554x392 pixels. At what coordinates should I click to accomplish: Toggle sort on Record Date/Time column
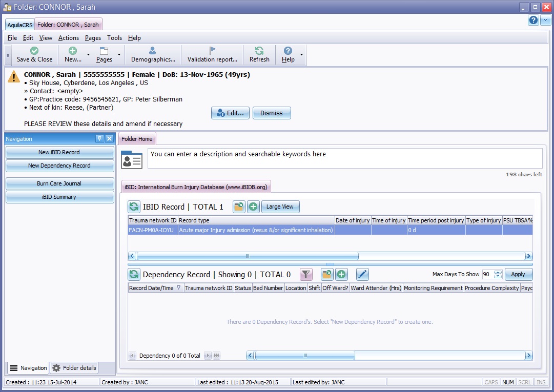point(155,288)
